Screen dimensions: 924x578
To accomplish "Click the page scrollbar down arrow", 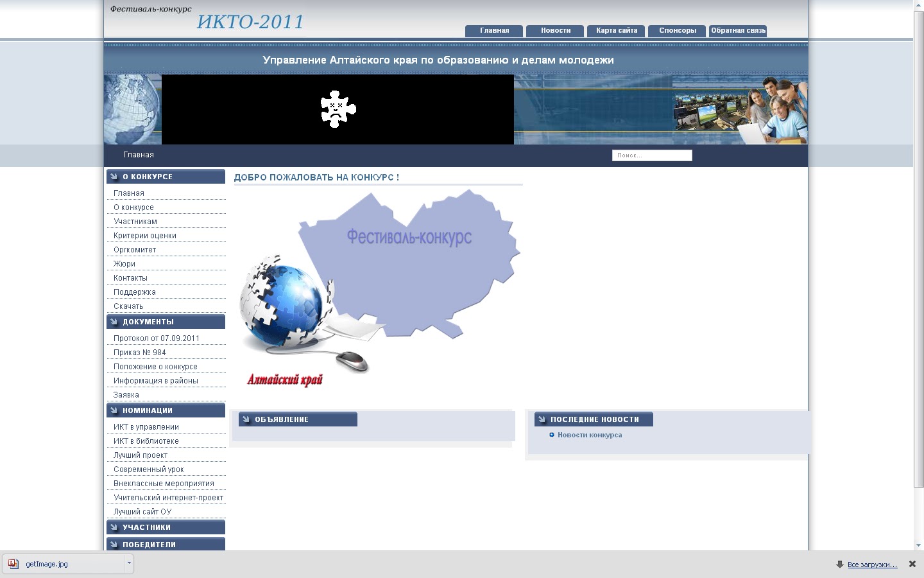I will 919,545.
